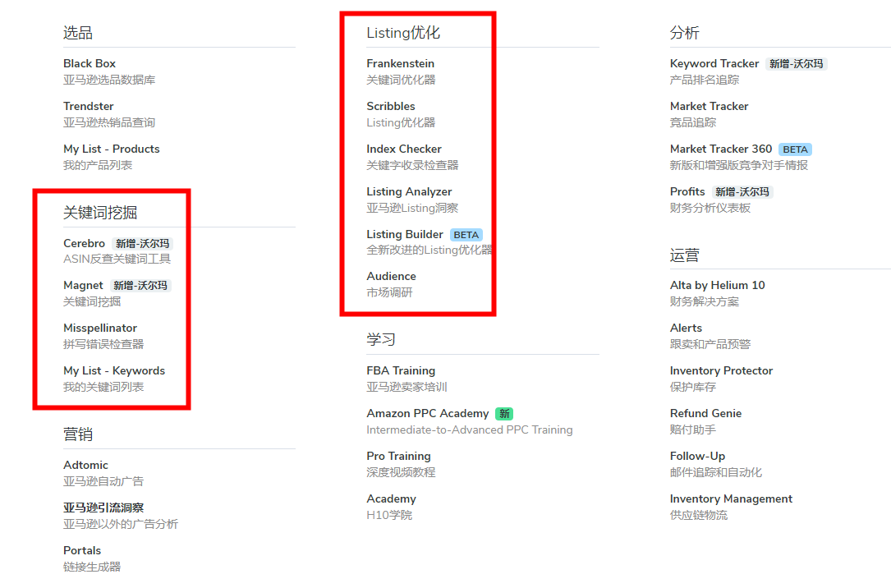Viewport: 891px width, 588px height.
Task: Open Trendster hot products tool
Action: click(x=89, y=107)
